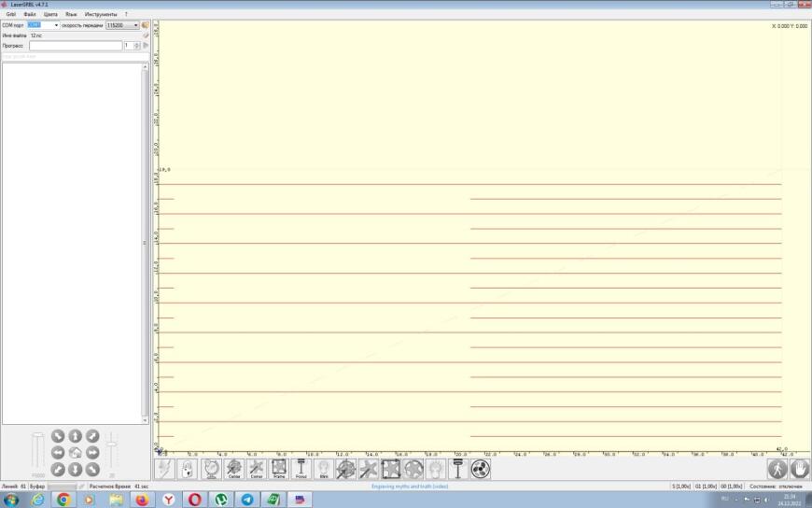Screen dimensions: 812x508
Task: Open the Инструменты menu
Action: [x=101, y=14]
